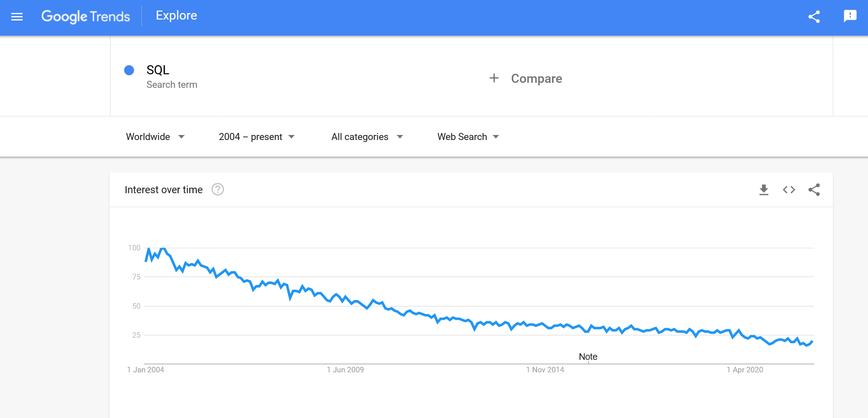This screenshot has width=868, height=418.
Task: Click the blue SQL color dot
Action: pos(129,70)
